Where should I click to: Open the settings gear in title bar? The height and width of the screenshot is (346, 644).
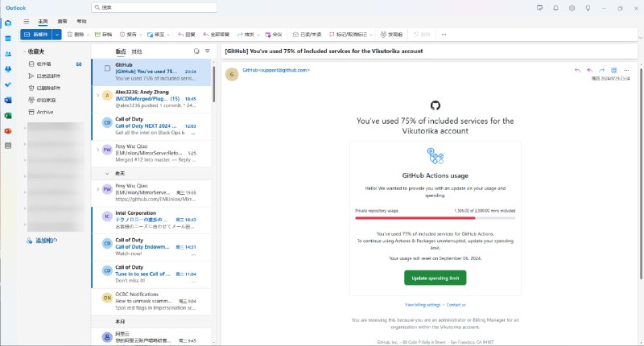pyautogui.click(x=572, y=7)
